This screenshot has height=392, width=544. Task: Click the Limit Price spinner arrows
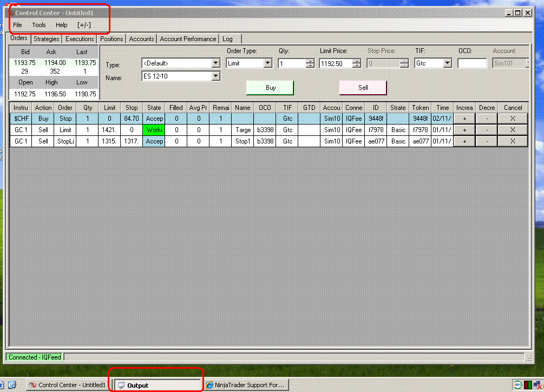click(356, 63)
